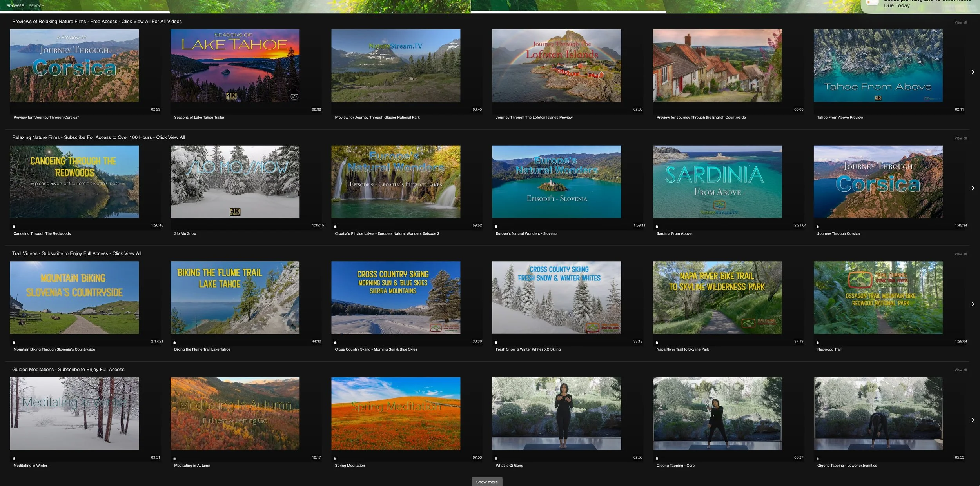Click lock icon under Sardinia From Above
Viewport: 980px width, 486px height.
(x=657, y=226)
